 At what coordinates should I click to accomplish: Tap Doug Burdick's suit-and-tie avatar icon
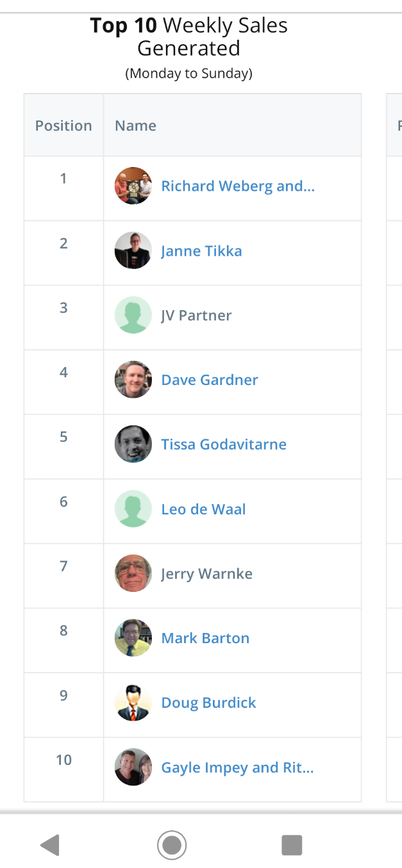point(133,703)
